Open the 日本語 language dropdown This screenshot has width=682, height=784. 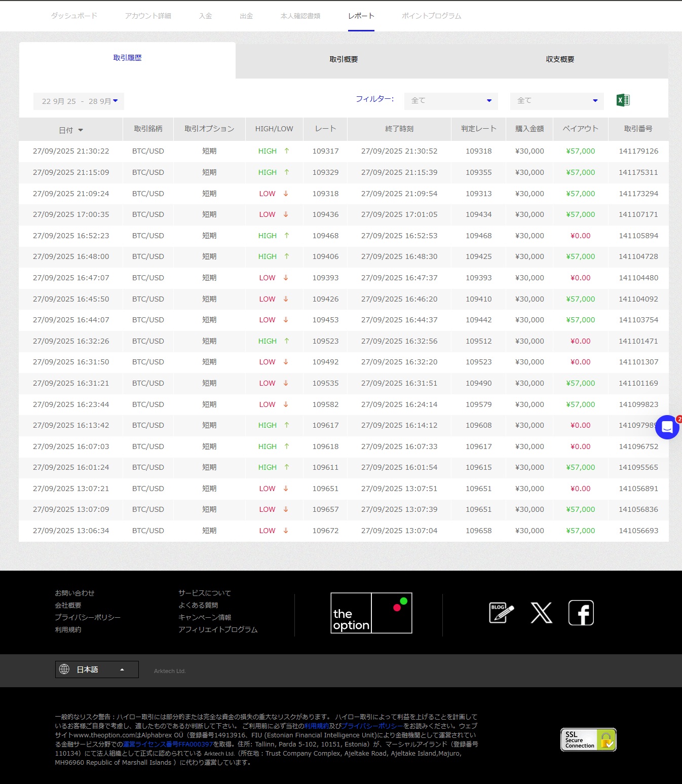point(97,669)
